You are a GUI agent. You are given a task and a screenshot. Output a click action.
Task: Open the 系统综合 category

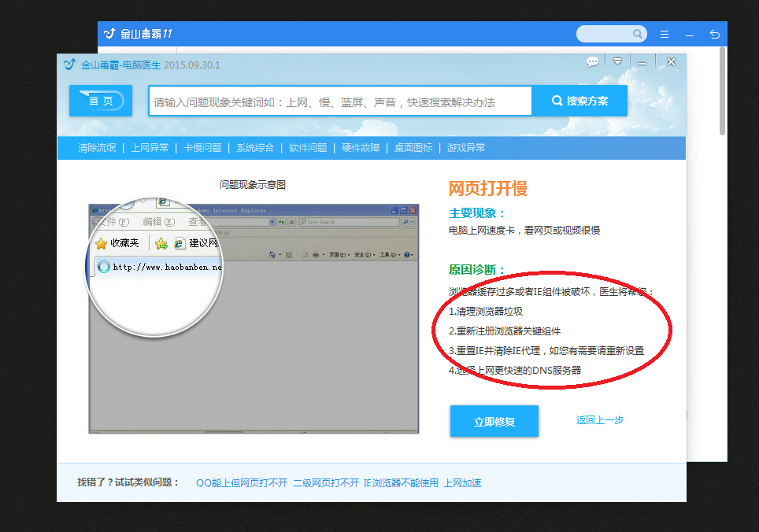pyautogui.click(x=255, y=148)
